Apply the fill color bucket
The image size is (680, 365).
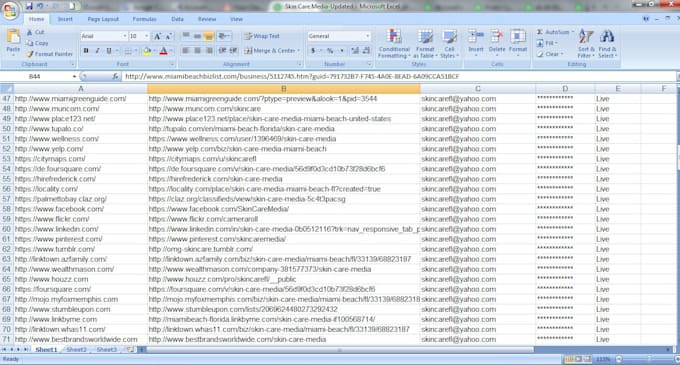click(x=147, y=51)
